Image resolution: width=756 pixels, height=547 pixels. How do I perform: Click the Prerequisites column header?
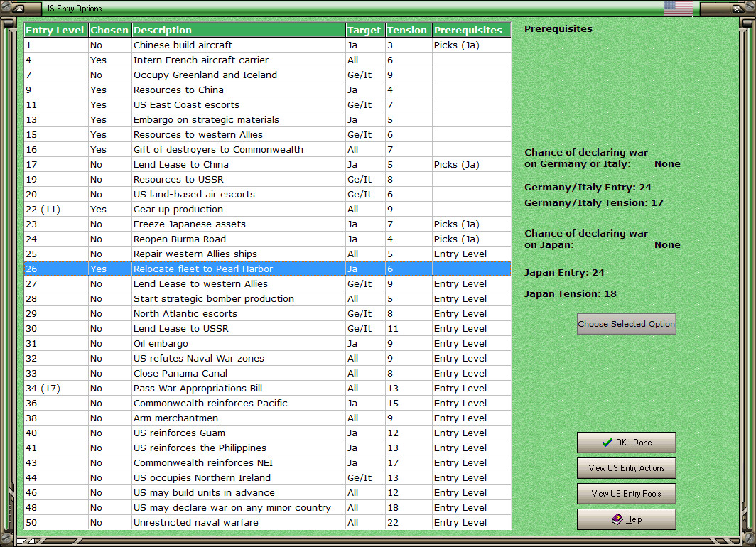472,30
